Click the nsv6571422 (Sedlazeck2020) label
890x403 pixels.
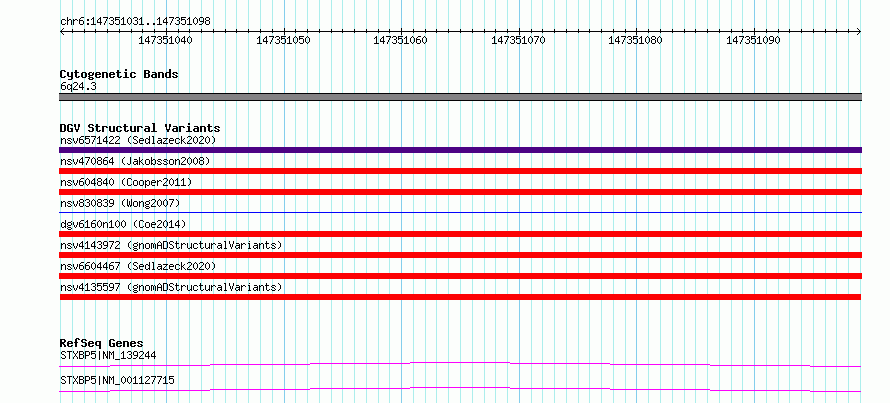tap(138, 140)
